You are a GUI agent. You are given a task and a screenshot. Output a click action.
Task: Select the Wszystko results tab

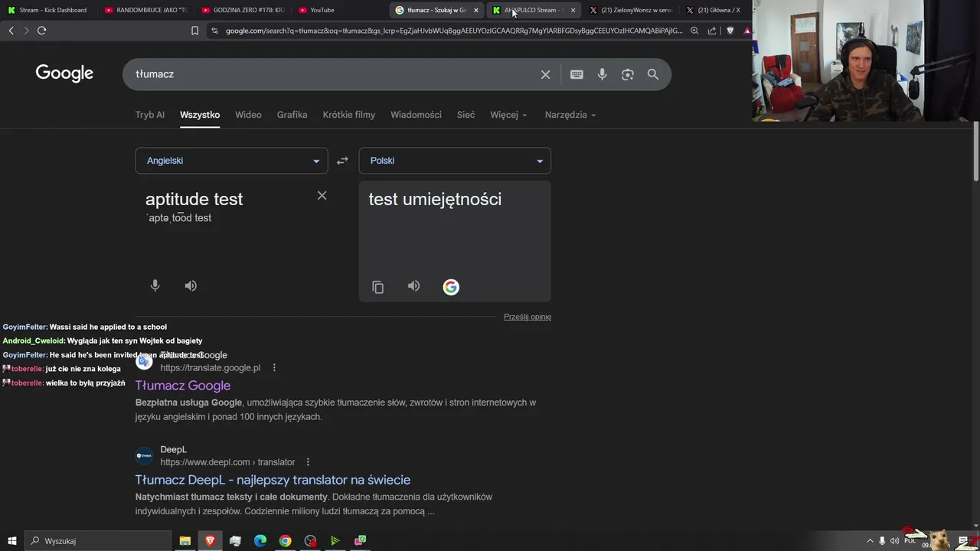(x=200, y=115)
